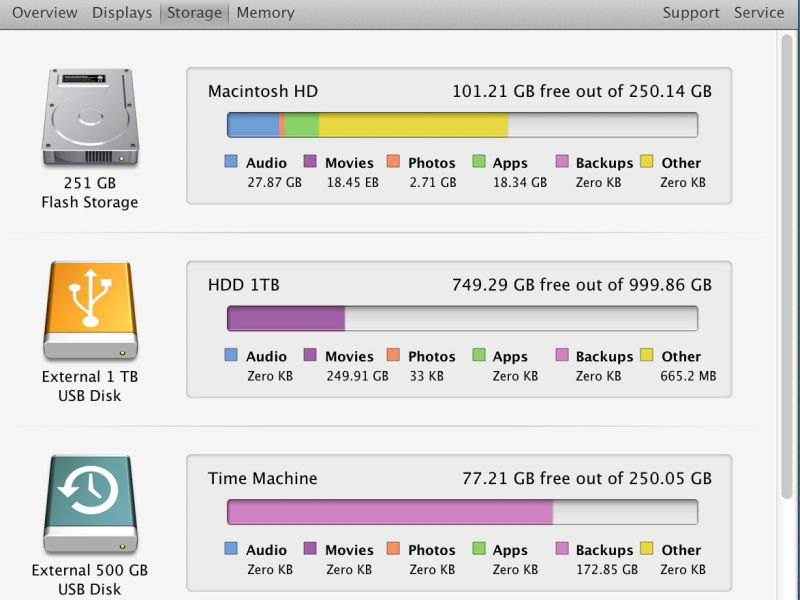Select the Storage tab
The height and width of the screenshot is (600, 800).
(194, 12)
